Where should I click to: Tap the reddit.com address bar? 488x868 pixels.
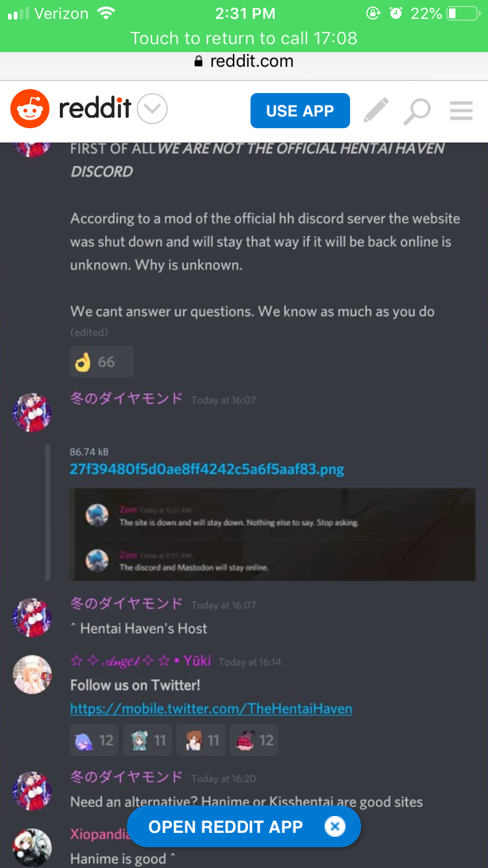[244, 62]
